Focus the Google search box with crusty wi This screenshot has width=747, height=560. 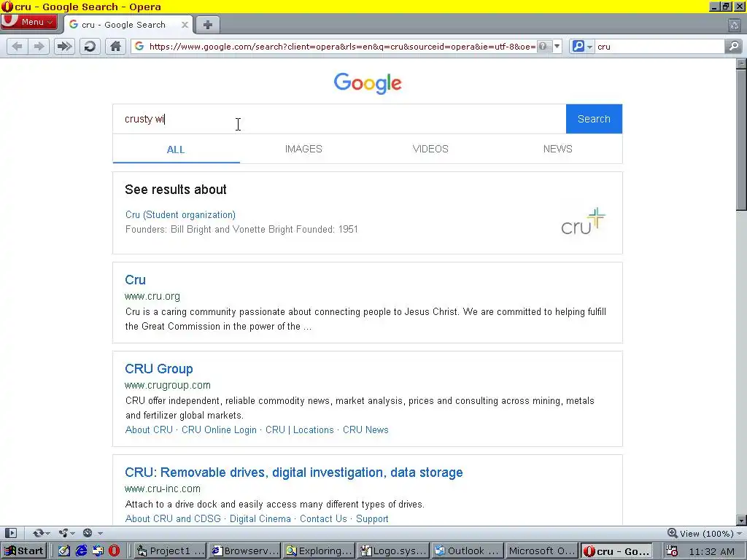(x=339, y=119)
